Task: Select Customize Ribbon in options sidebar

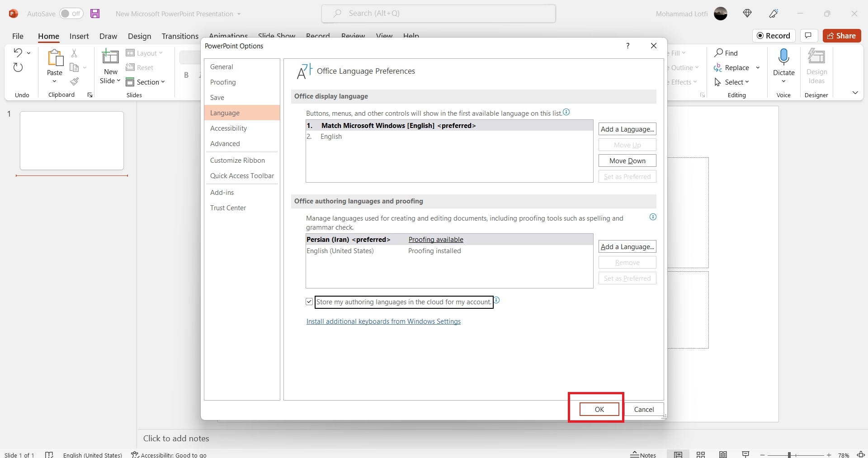Action: (x=242, y=161)
